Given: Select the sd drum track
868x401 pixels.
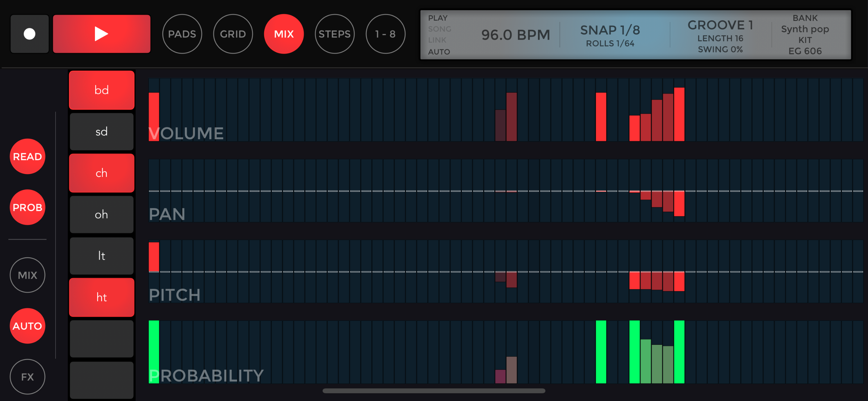Looking at the screenshot, I should pos(101,131).
